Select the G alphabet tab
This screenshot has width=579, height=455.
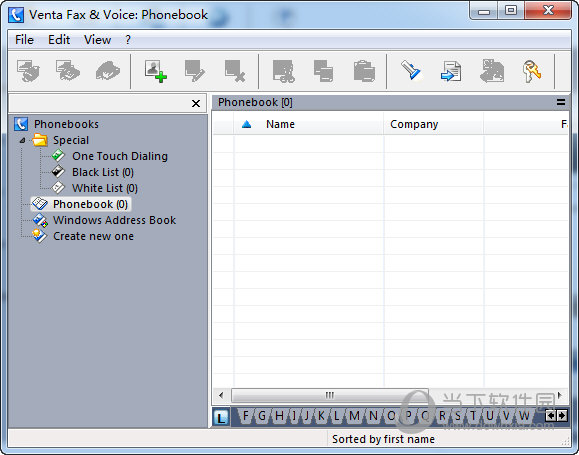262,416
